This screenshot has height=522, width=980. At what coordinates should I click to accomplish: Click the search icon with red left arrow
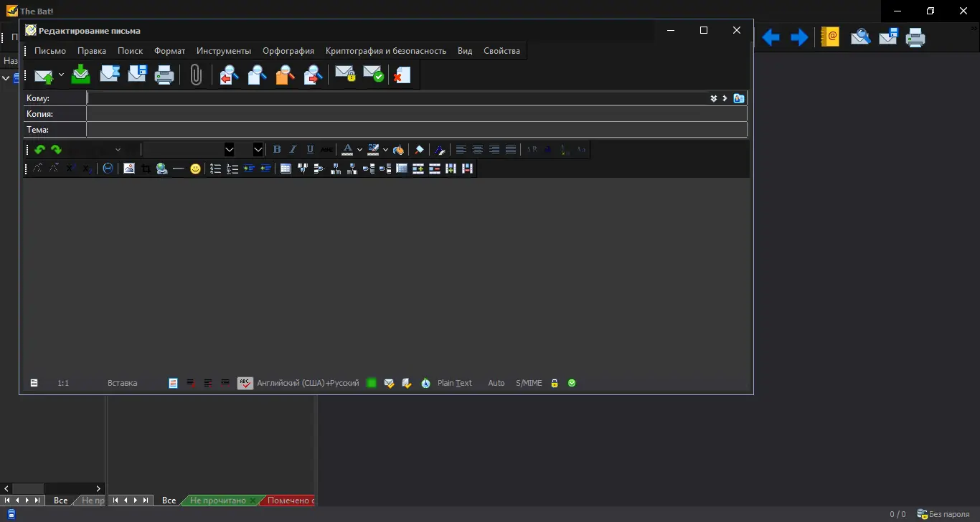229,75
